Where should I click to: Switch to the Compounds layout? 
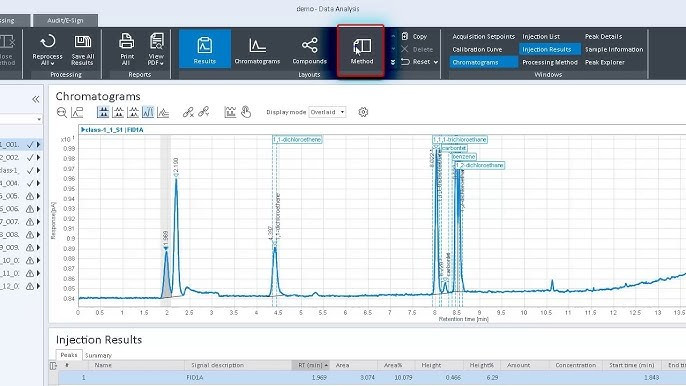309,49
